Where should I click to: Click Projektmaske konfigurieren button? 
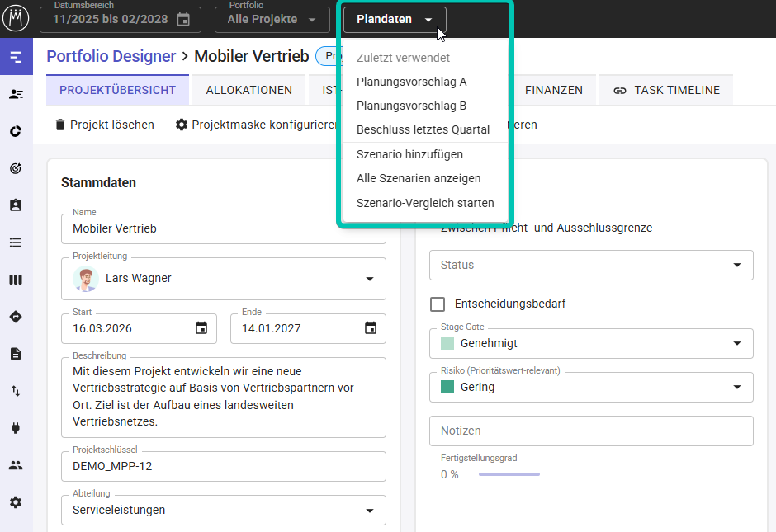pos(256,125)
